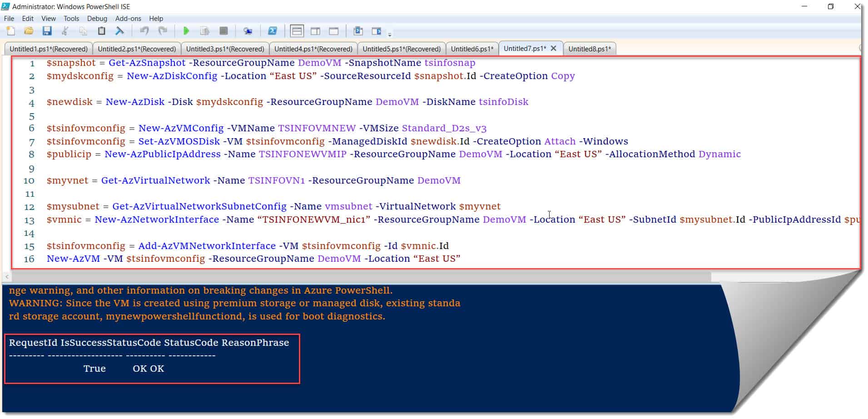
Task: Undo the last edit
Action: coord(145,31)
